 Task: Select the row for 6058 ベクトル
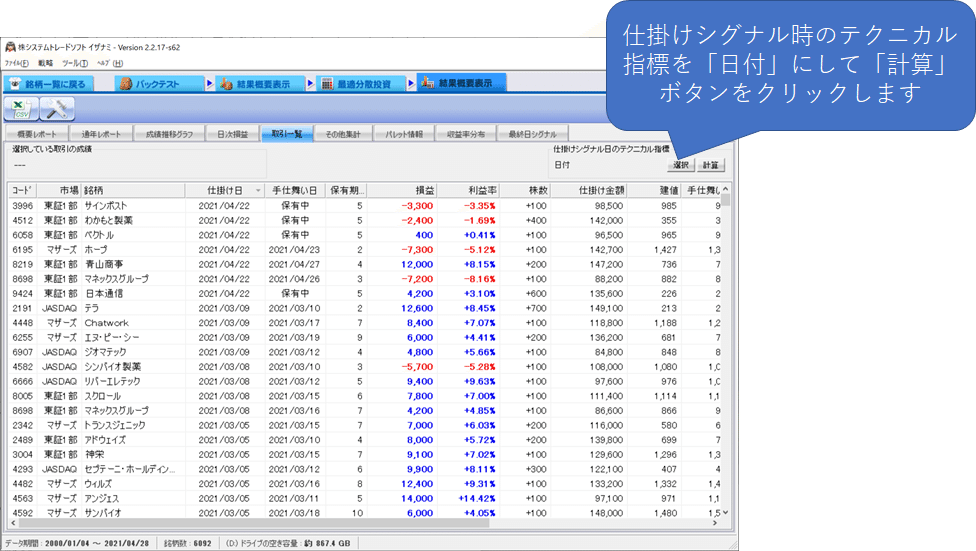[x=364, y=235]
